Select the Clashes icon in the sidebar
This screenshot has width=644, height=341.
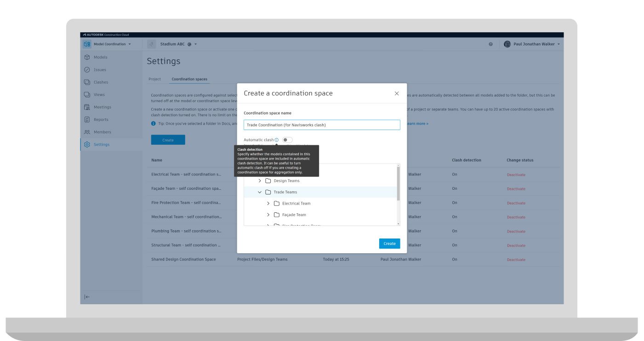[x=87, y=82]
